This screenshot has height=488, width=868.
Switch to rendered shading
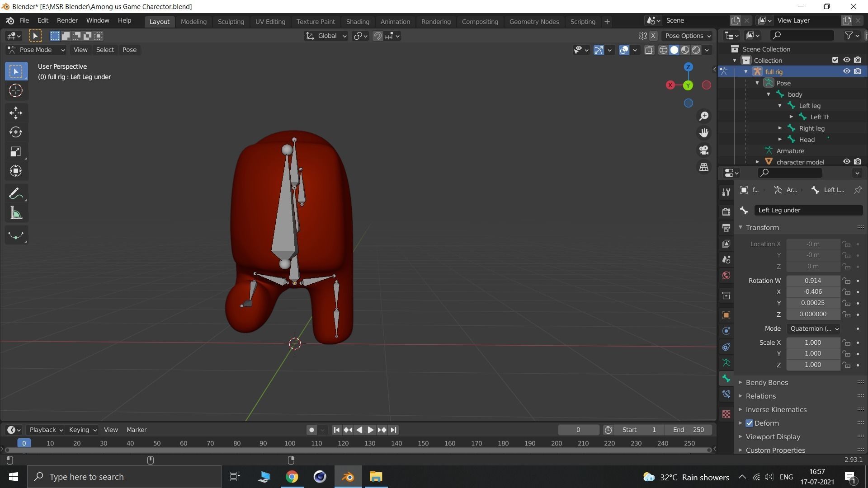(x=696, y=50)
